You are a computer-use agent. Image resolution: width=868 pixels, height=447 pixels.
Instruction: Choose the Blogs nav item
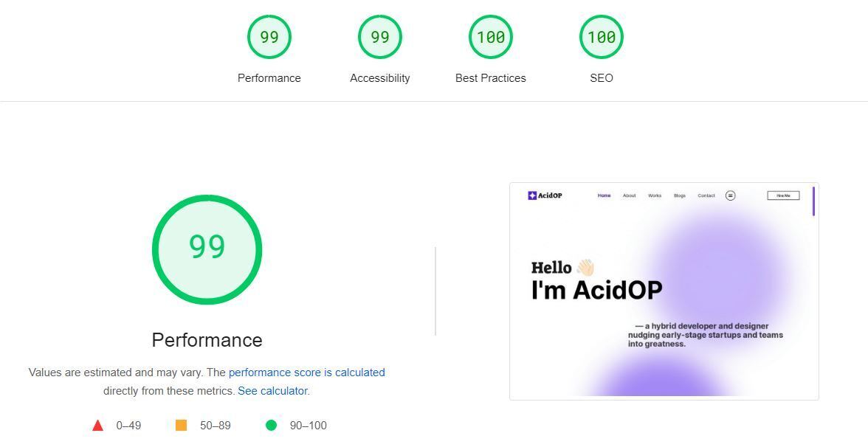click(680, 195)
